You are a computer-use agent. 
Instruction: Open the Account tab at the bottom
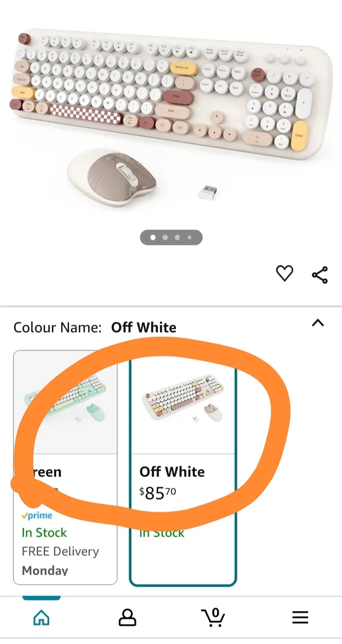[x=127, y=617]
